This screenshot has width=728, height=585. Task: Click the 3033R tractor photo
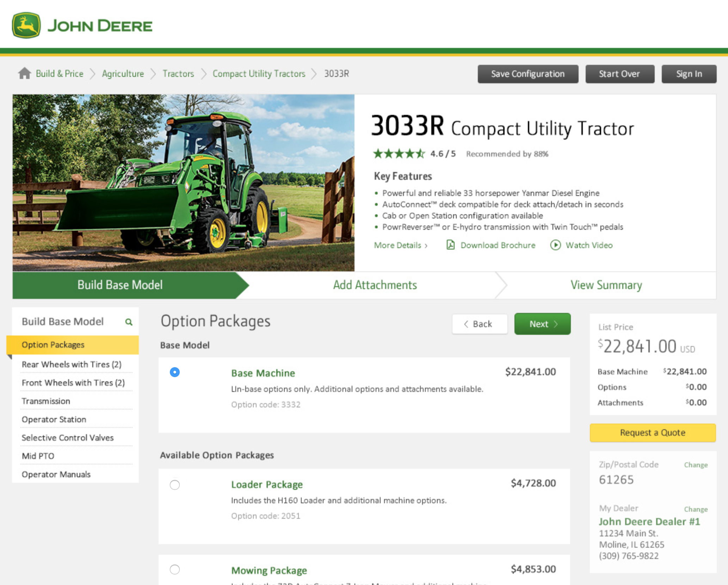click(x=183, y=183)
